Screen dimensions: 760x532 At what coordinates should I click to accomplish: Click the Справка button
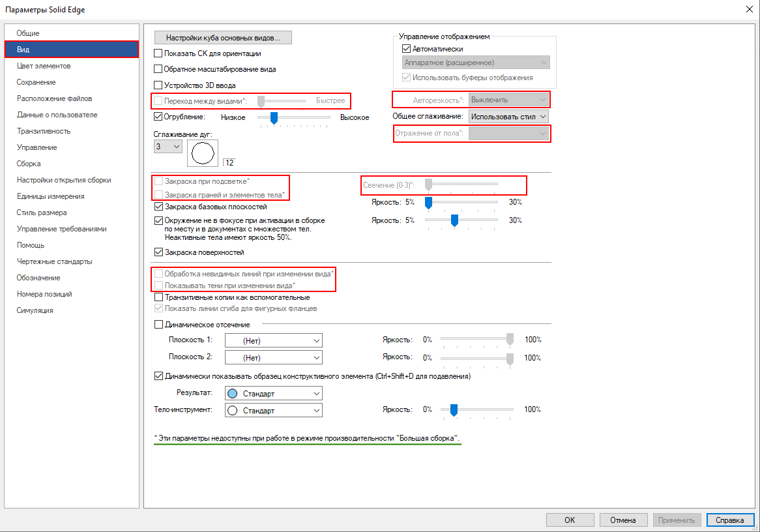click(x=729, y=520)
